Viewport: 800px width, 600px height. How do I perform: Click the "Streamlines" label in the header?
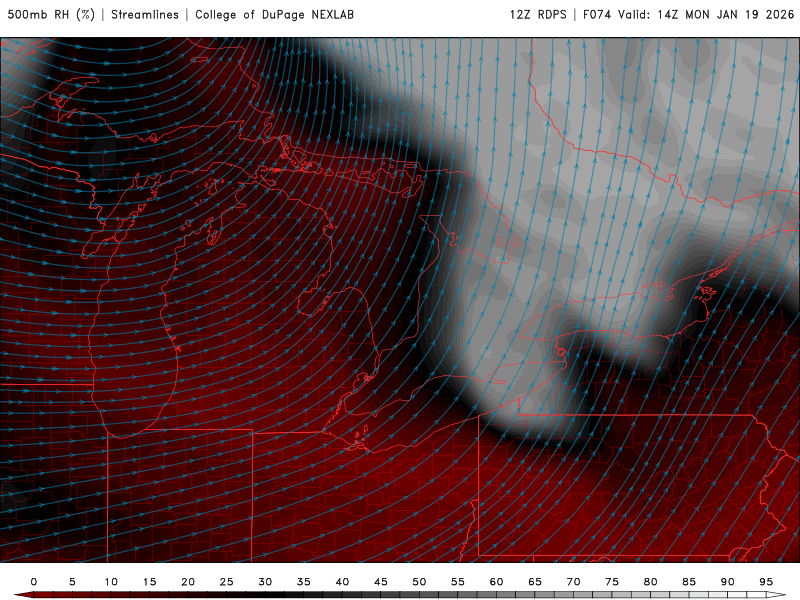[x=145, y=14]
